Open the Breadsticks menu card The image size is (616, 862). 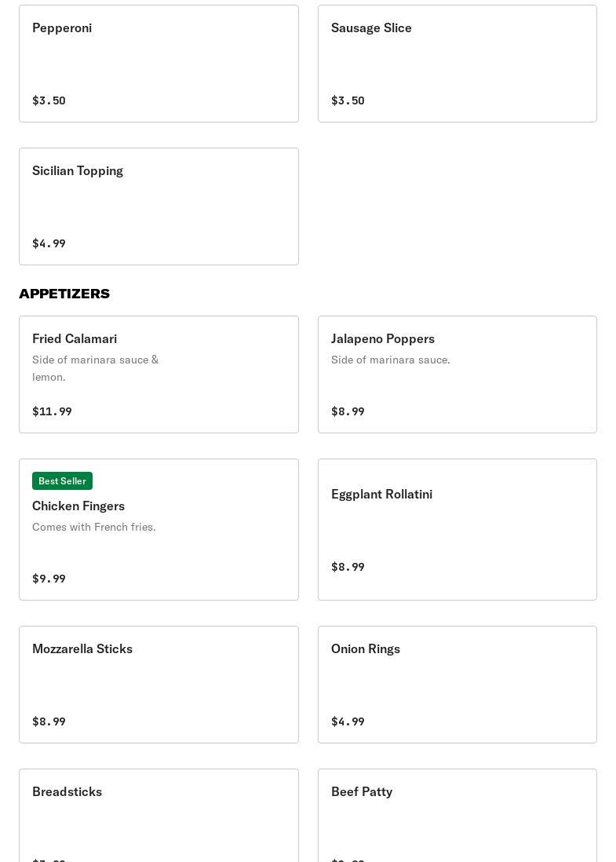(x=159, y=816)
